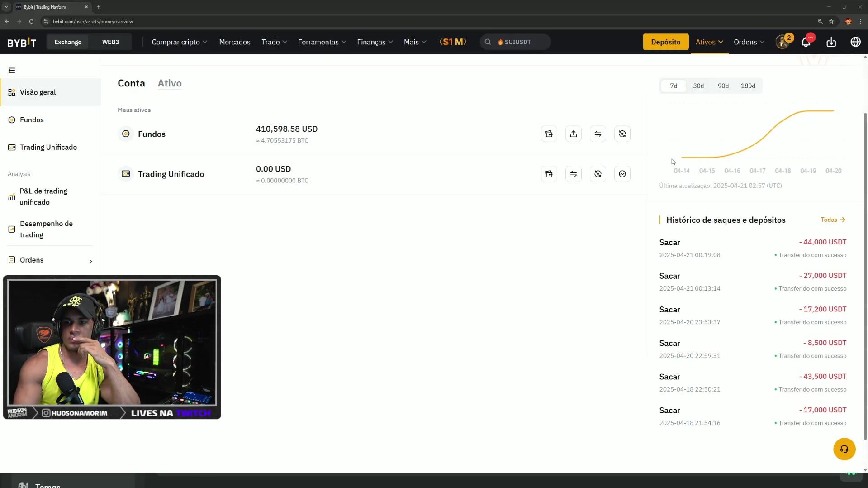Click the transfer icon in Trading Unificado row
Viewport: 868px width, 488px height.
tap(574, 174)
